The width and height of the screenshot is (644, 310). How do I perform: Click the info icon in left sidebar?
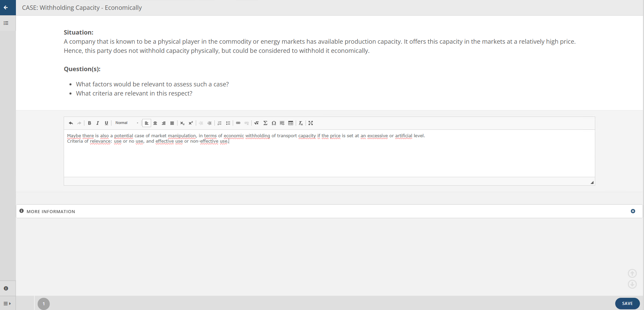point(6,288)
